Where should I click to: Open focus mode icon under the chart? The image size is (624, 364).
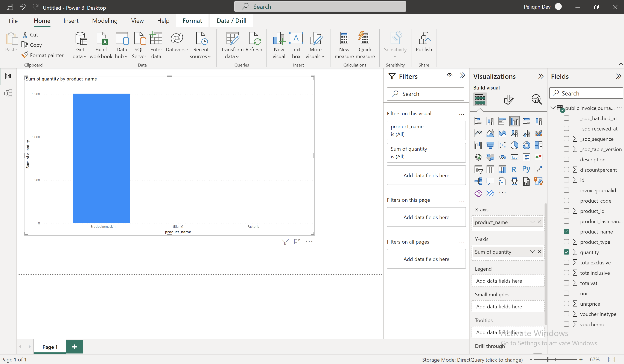pyautogui.click(x=297, y=241)
